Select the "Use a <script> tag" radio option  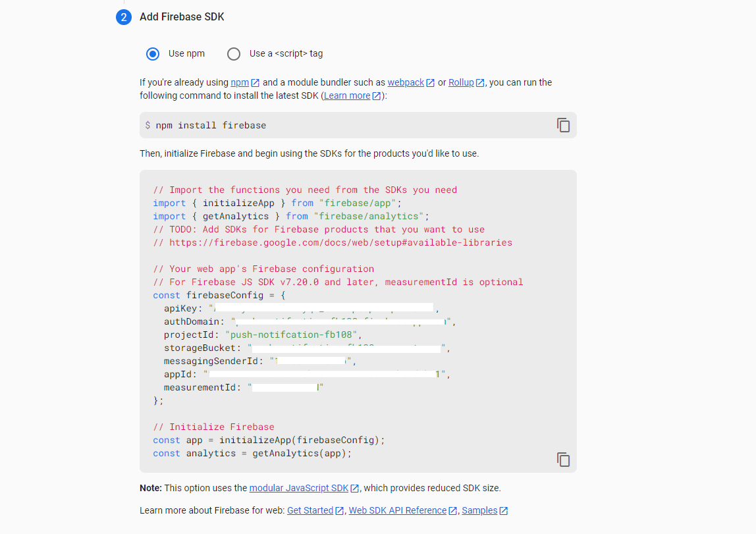(x=234, y=54)
